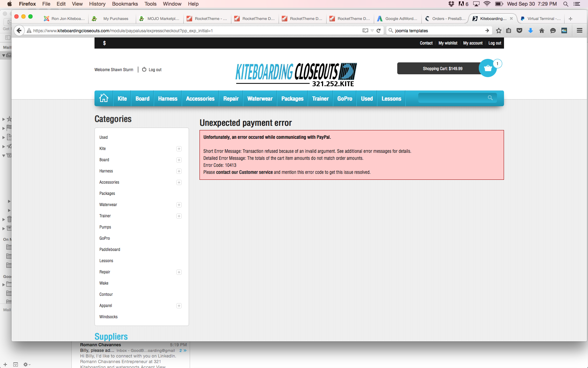Viewport: 588px width, 368px height.
Task: Expand the Board category in the sidebar
Action: click(x=179, y=160)
